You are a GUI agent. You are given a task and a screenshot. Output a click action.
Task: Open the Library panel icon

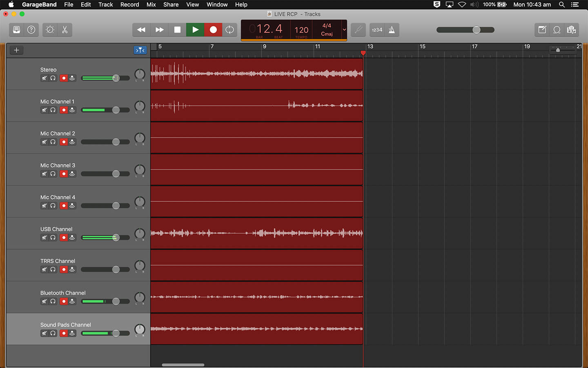tap(16, 30)
